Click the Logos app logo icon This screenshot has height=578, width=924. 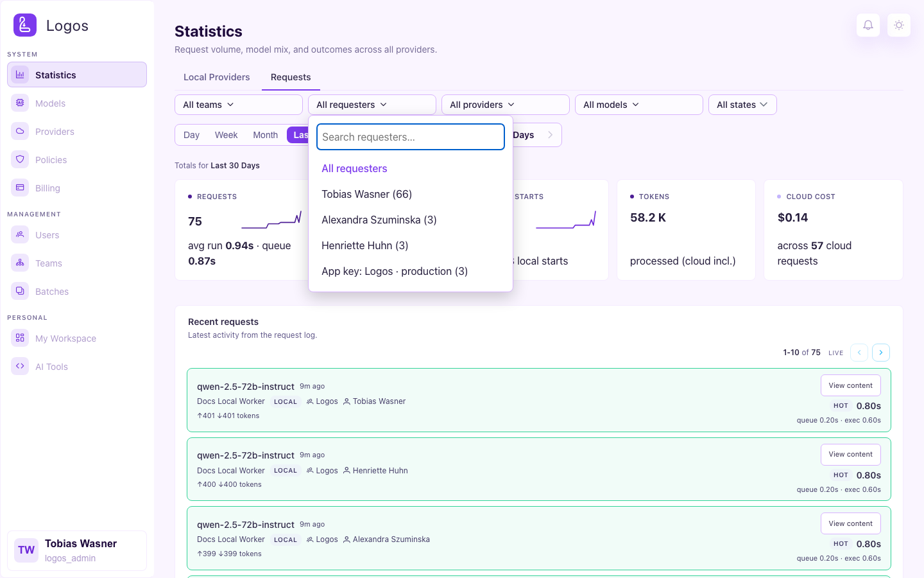[x=25, y=25]
